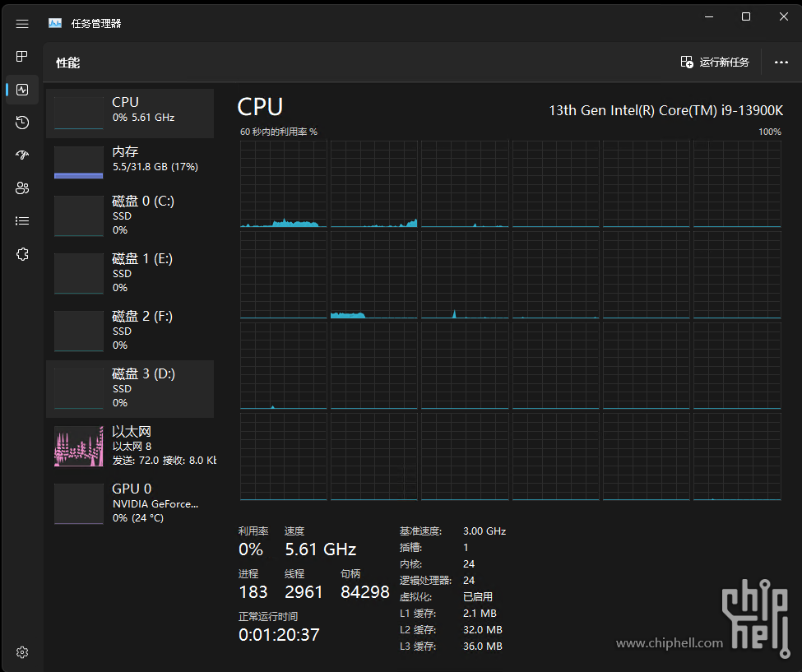Open the Users page icon
The height and width of the screenshot is (672, 802).
click(22, 188)
